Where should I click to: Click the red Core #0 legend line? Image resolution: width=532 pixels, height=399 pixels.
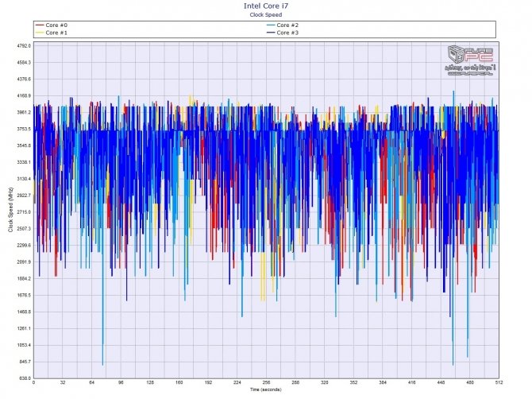click(x=40, y=25)
